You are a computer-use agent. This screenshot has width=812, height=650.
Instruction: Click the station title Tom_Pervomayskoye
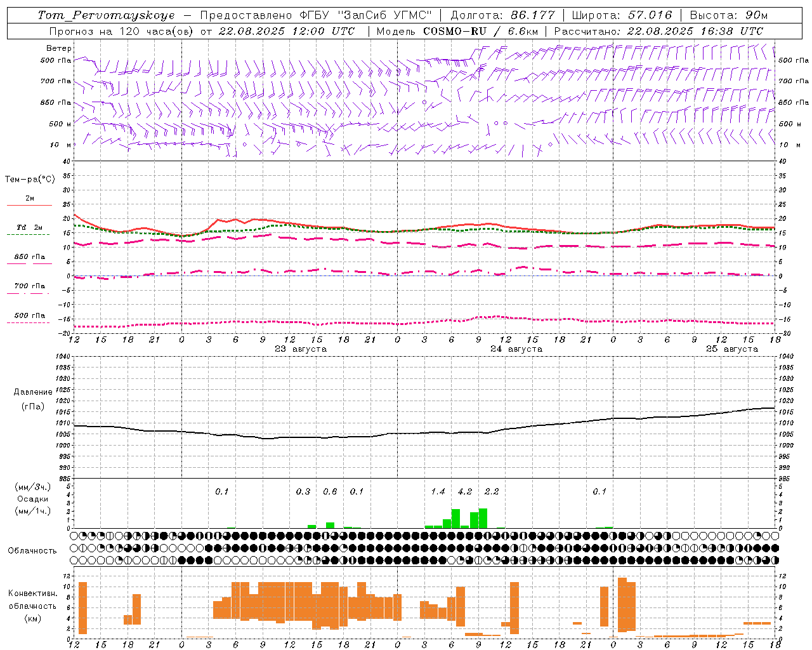(x=107, y=15)
